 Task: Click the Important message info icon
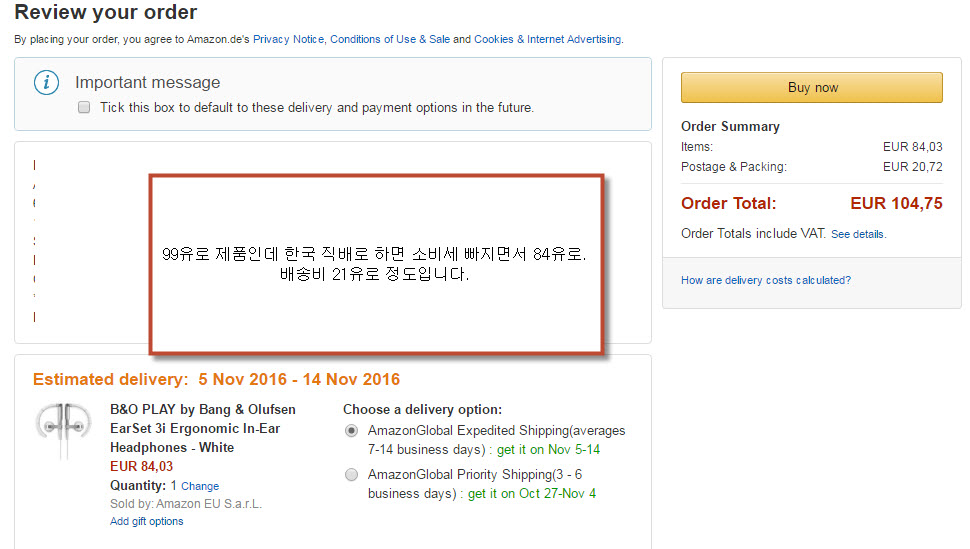click(46, 83)
